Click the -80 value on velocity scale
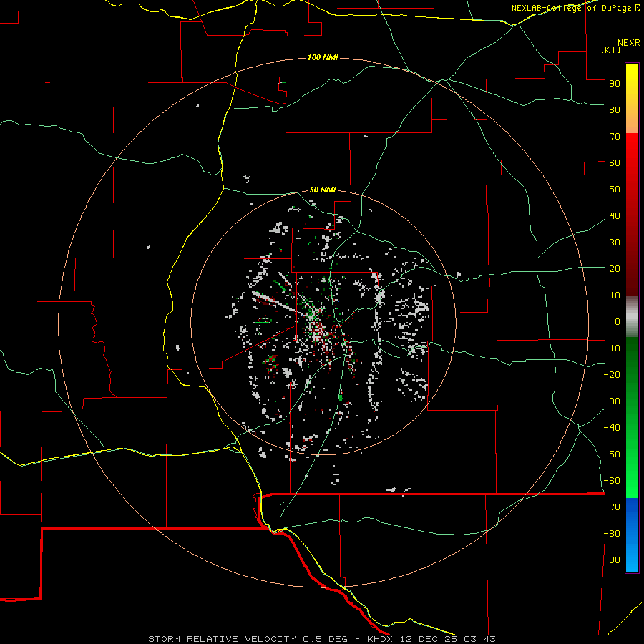Image resolution: width=644 pixels, height=644 pixels. (612, 534)
